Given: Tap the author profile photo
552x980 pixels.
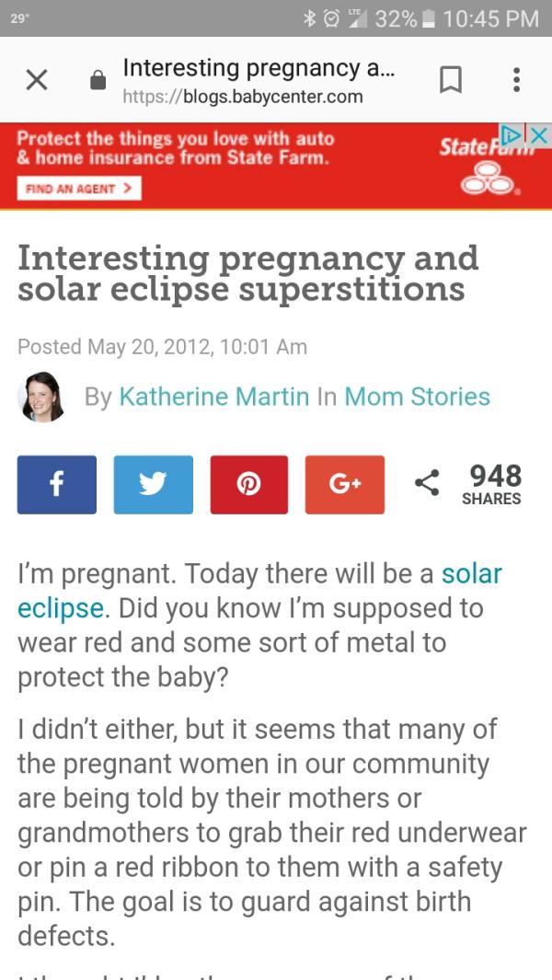Looking at the screenshot, I should pos(42,397).
